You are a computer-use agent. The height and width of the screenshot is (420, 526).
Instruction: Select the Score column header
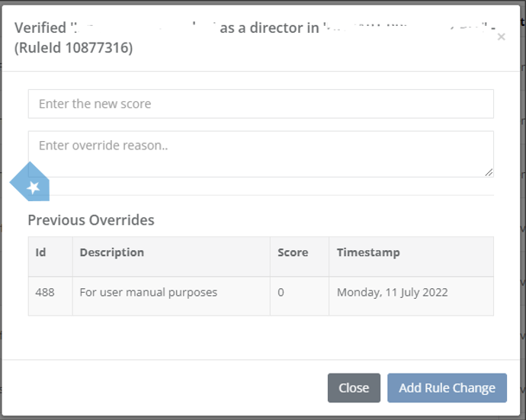pos(293,252)
